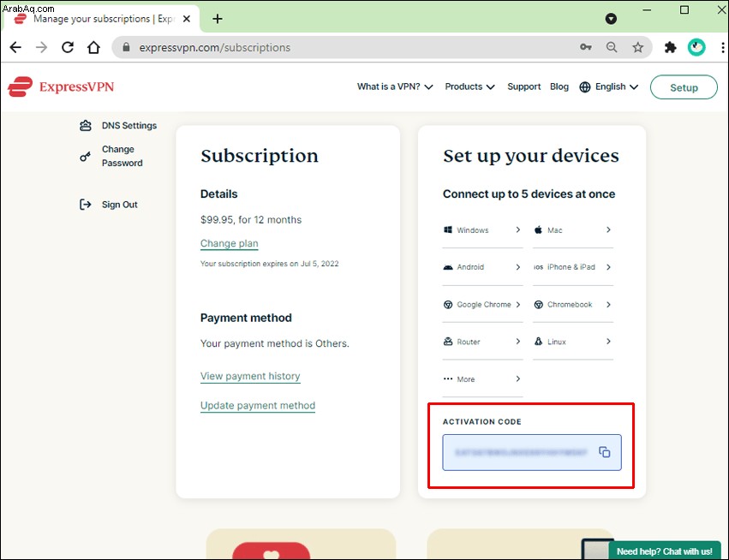Screen dimensions: 729x560
Task: Click the globe language icon
Action: point(585,86)
